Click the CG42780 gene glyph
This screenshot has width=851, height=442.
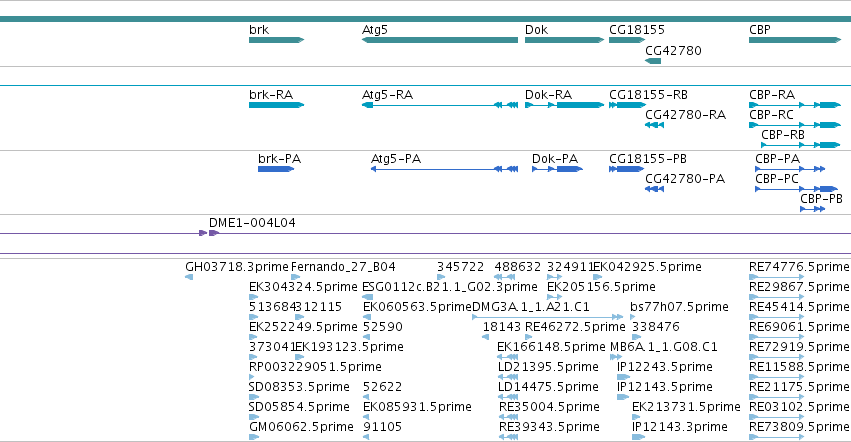click(653, 61)
